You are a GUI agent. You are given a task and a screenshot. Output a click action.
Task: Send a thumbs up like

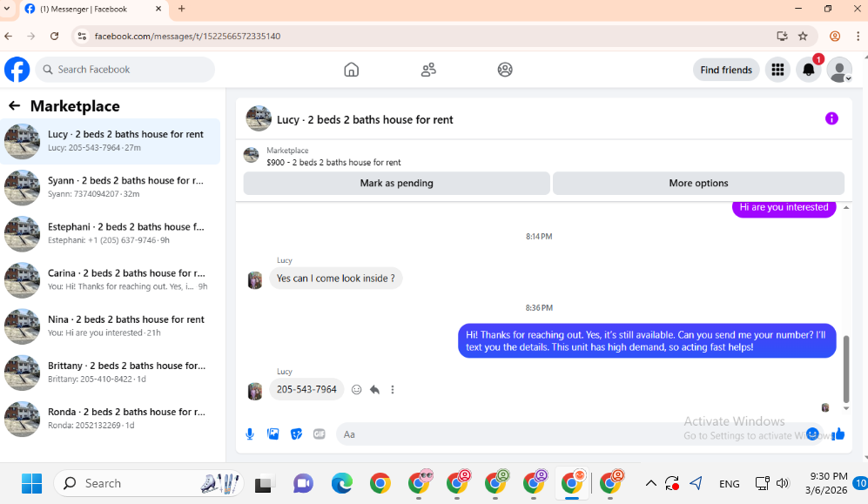click(838, 434)
